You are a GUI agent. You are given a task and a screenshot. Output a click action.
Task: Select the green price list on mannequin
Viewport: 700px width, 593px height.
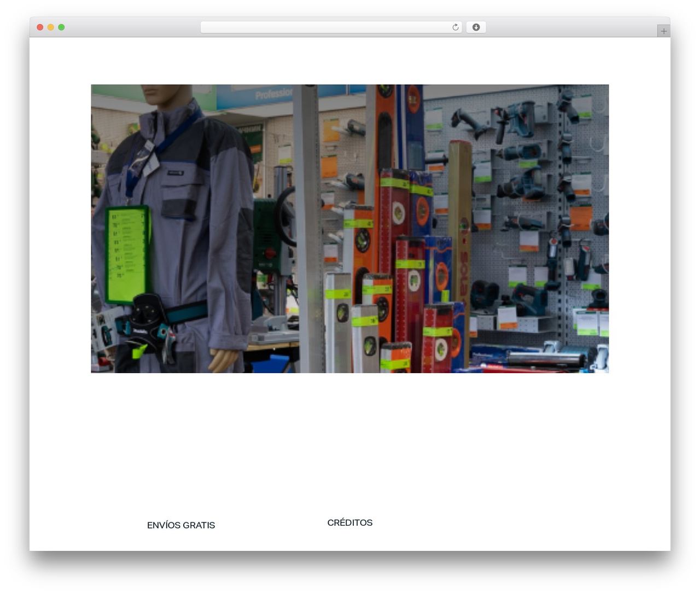click(127, 254)
